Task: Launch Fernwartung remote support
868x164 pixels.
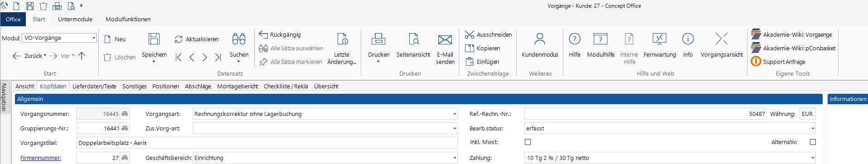Action: coord(659,39)
